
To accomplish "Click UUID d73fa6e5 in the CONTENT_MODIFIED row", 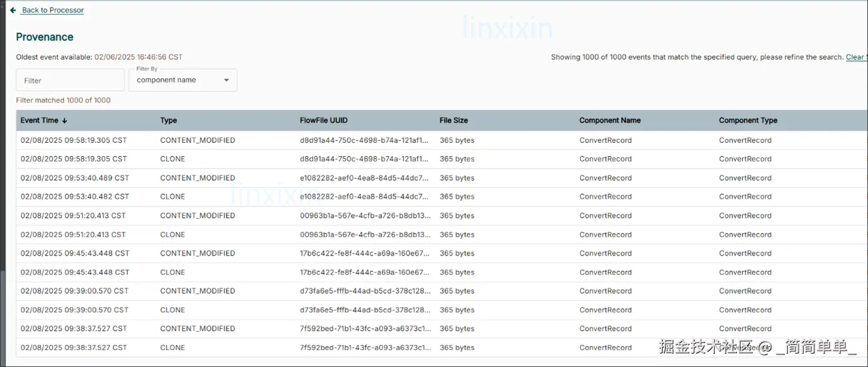I will (365, 291).
